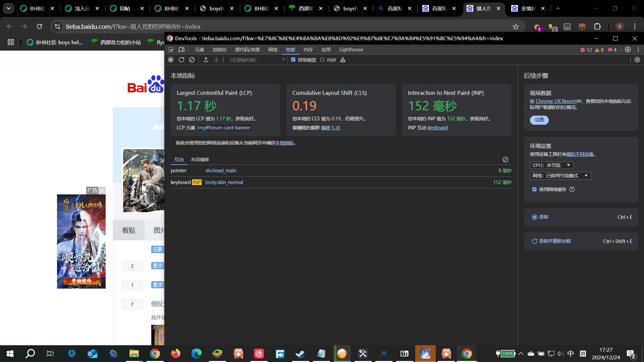Click the 设置 button under 现场数据

click(539, 120)
